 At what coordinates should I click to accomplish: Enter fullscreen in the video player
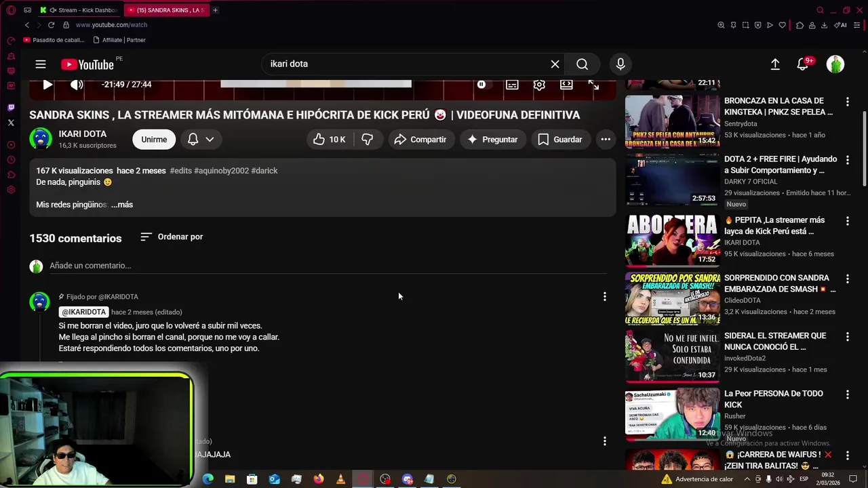[x=593, y=85]
